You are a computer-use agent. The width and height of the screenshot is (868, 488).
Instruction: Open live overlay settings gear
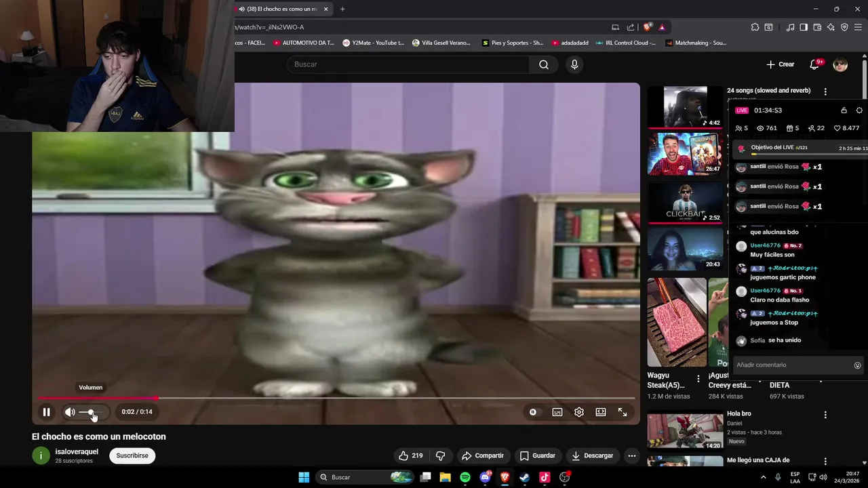(859, 110)
